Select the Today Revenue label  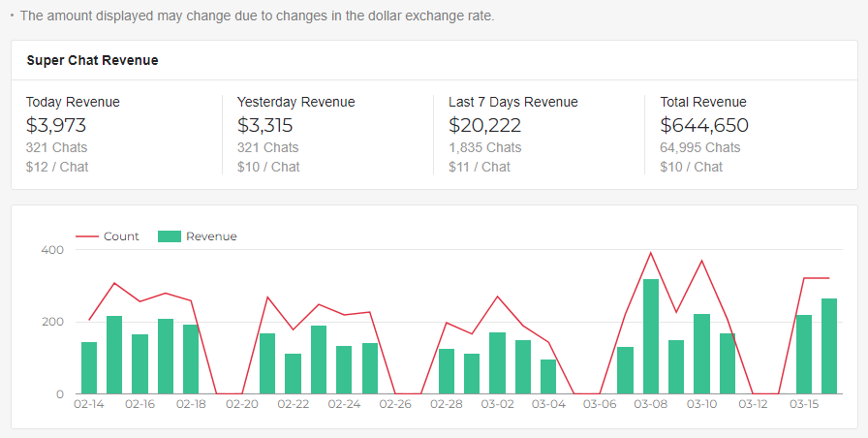click(73, 102)
